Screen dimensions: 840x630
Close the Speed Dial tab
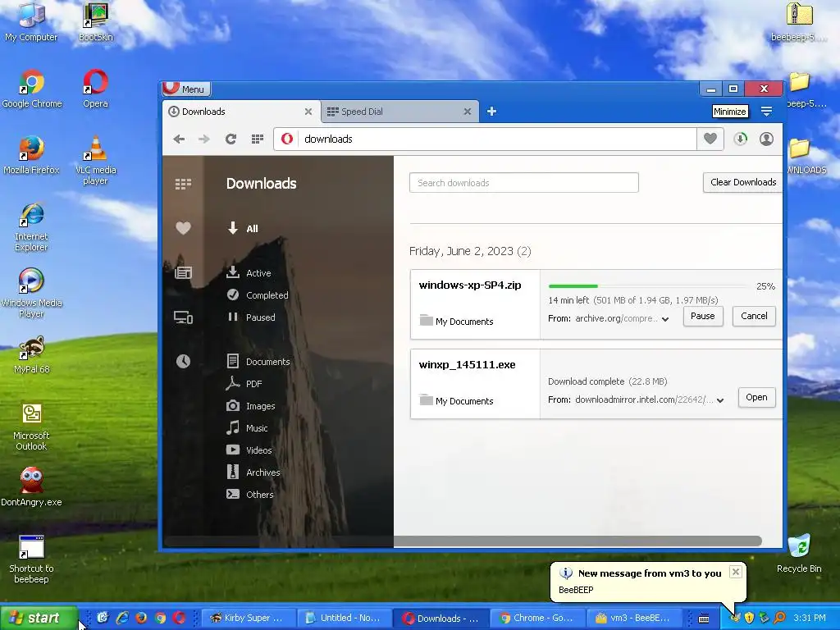pyautogui.click(x=467, y=112)
